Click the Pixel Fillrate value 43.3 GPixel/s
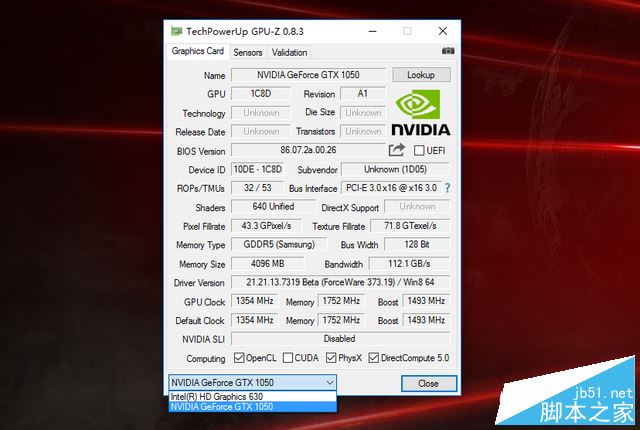The height and width of the screenshot is (430, 640). 266,226
